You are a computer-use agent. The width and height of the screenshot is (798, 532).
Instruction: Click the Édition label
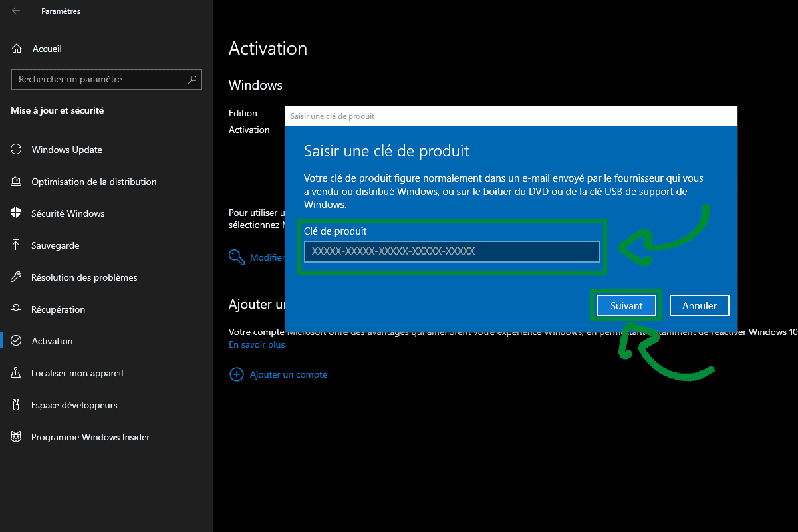pos(243,113)
